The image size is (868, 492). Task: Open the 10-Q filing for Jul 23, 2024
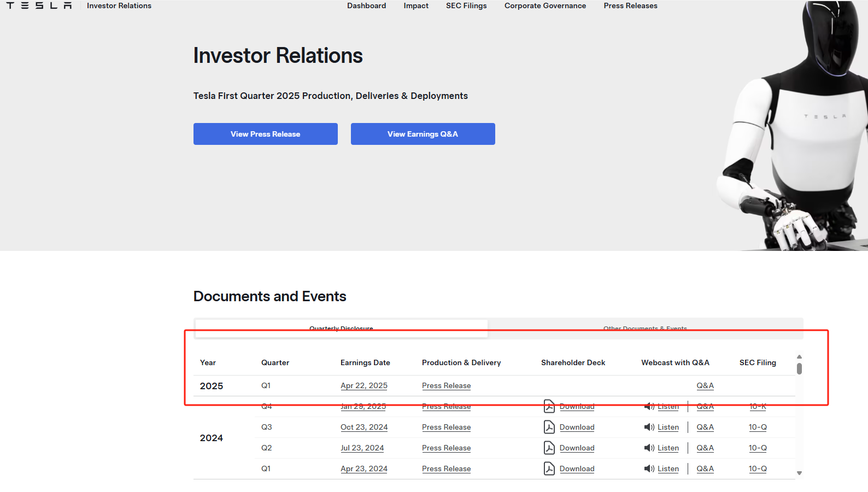tap(758, 448)
